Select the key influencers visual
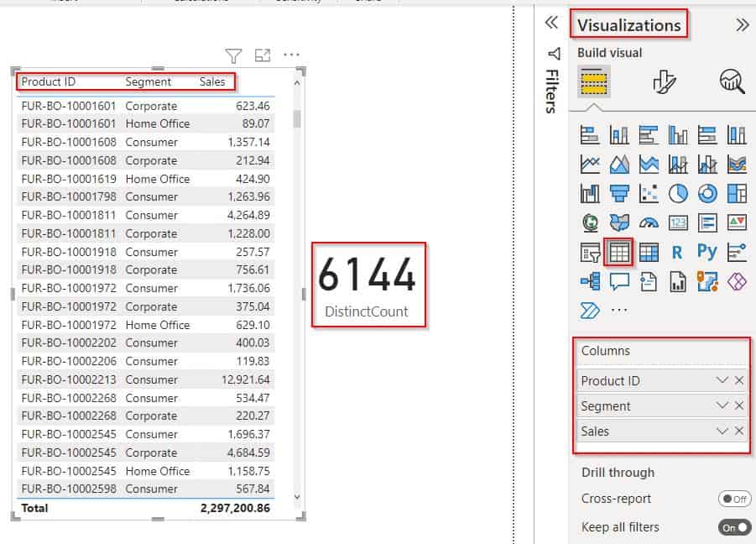The width and height of the screenshot is (756, 544). click(x=737, y=252)
